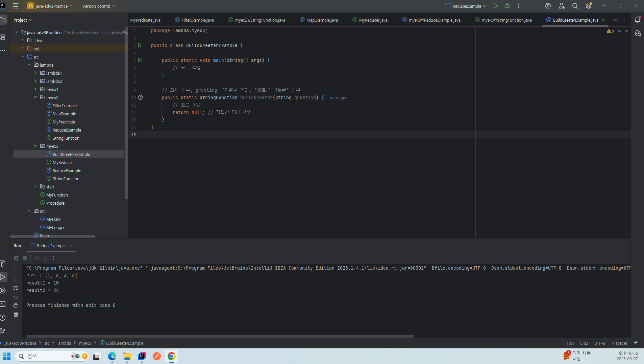Change CRLF line separator in status bar
Image resolution: width=644 pixels, height=364 pixels.
click(584, 343)
